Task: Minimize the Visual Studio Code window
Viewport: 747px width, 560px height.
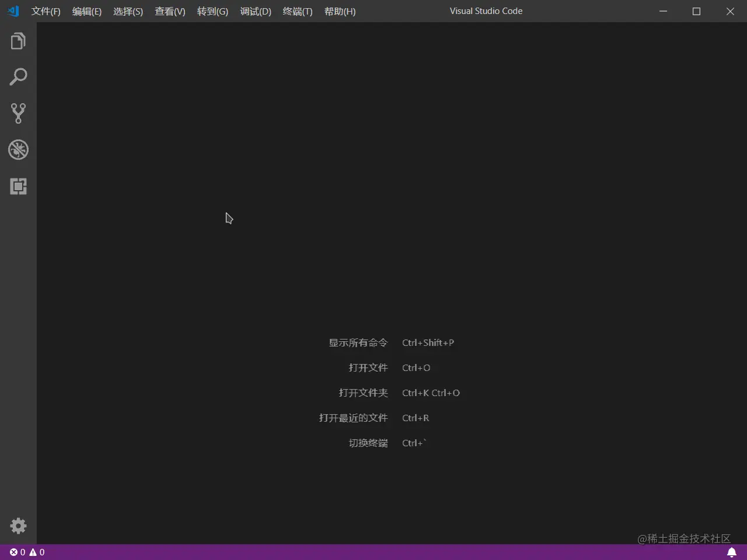Action: pyautogui.click(x=663, y=11)
